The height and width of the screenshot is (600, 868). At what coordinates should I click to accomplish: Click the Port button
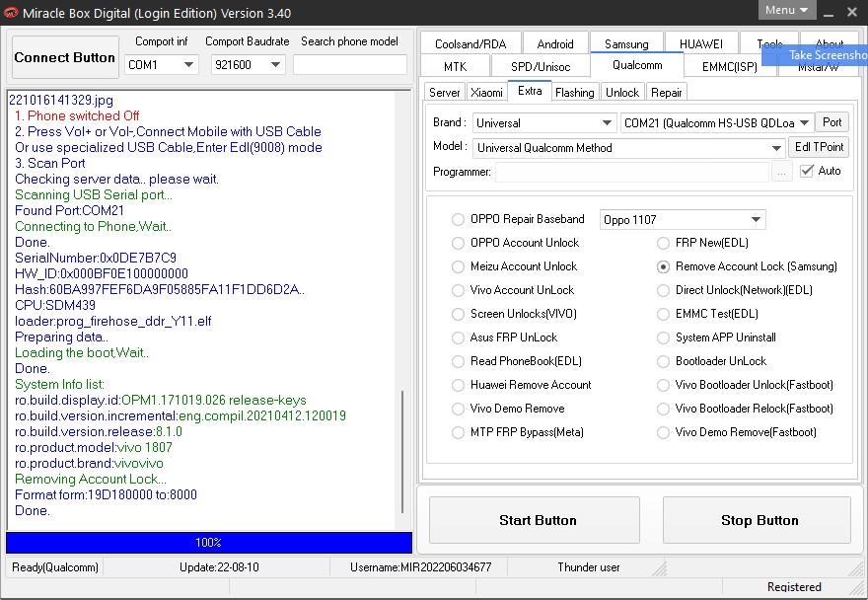(x=832, y=122)
